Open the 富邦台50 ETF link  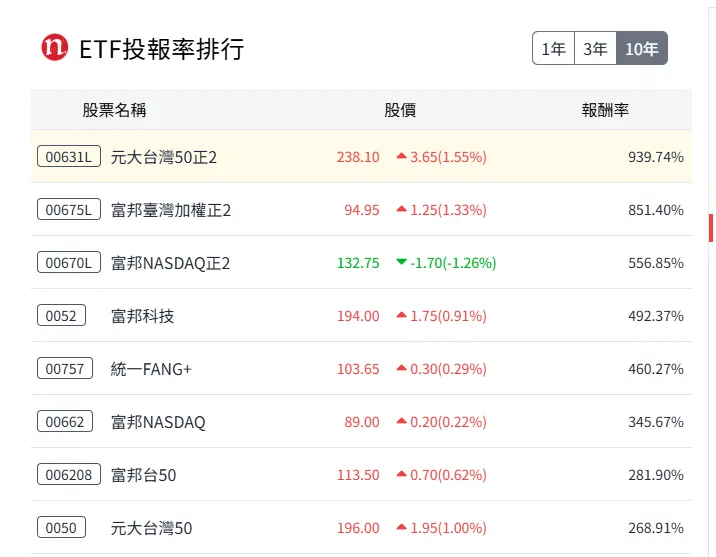click(143, 475)
